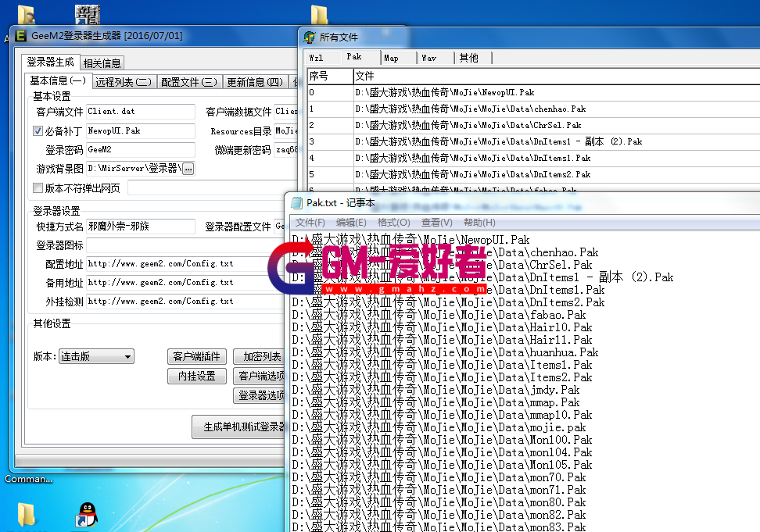Select list row 1 with chenhao.Pak
760x532 pixels.
pos(534,109)
